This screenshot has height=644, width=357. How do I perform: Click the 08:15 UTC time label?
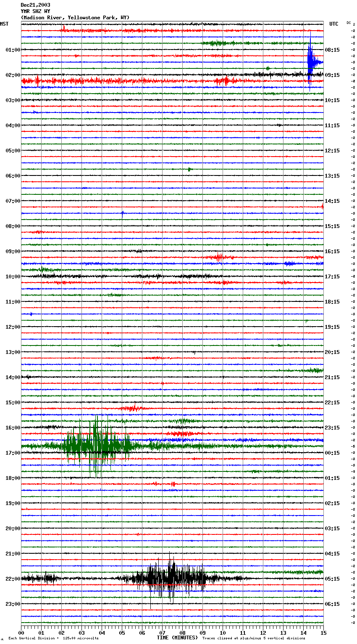[332, 50]
